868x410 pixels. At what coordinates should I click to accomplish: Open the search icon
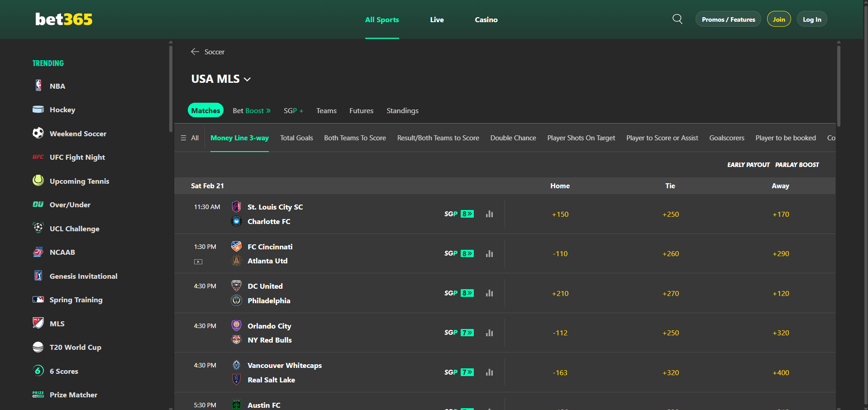pyautogui.click(x=677, y=19)
